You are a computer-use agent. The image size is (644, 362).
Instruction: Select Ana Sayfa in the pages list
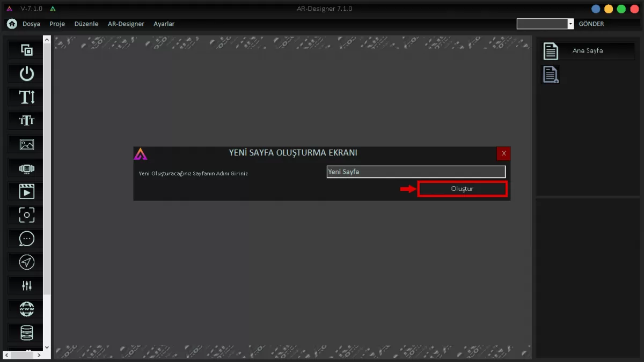point(587,51)
